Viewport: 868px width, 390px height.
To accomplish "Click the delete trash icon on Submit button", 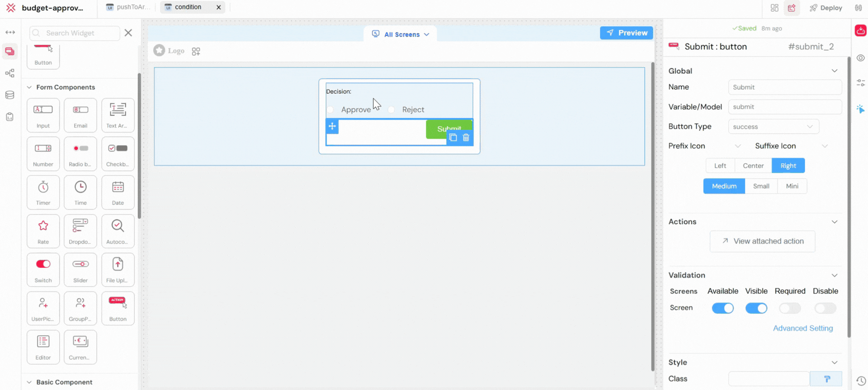I will pyautogui.click(x=466, y=138).
